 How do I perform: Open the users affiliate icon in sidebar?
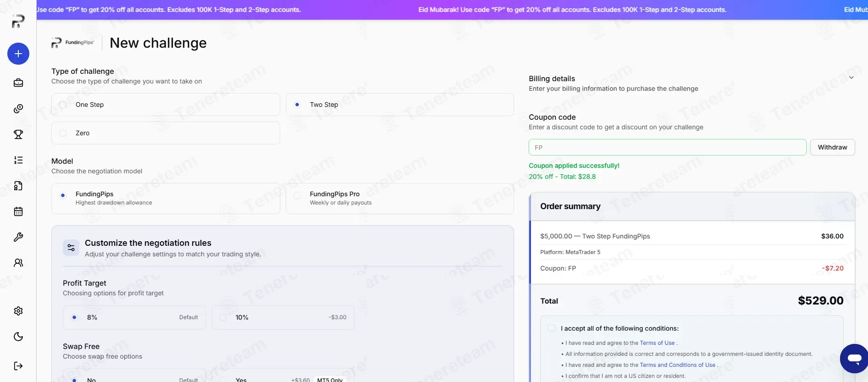pyautogui.click(x=18, y=263)
